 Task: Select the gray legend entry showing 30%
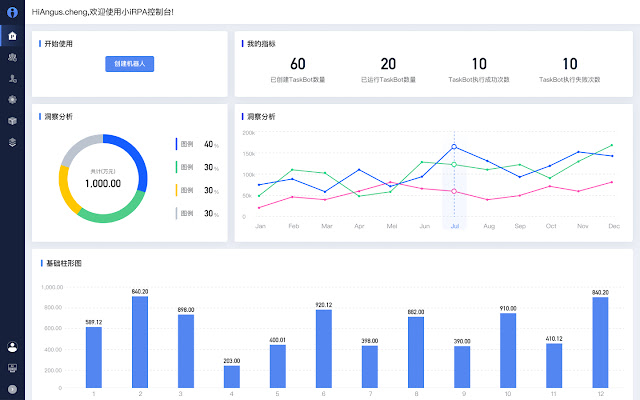(x=198, y=213)
